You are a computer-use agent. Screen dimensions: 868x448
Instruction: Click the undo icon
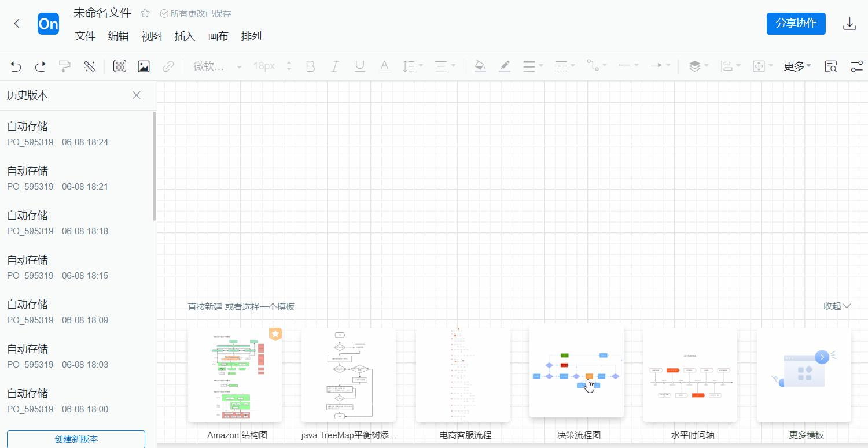pos(16,66)
